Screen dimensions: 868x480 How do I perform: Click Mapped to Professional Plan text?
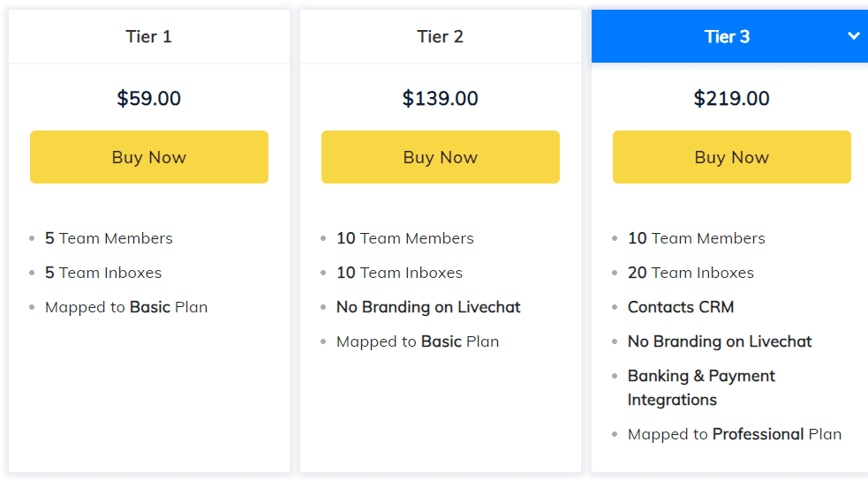(x=735, y=434)
